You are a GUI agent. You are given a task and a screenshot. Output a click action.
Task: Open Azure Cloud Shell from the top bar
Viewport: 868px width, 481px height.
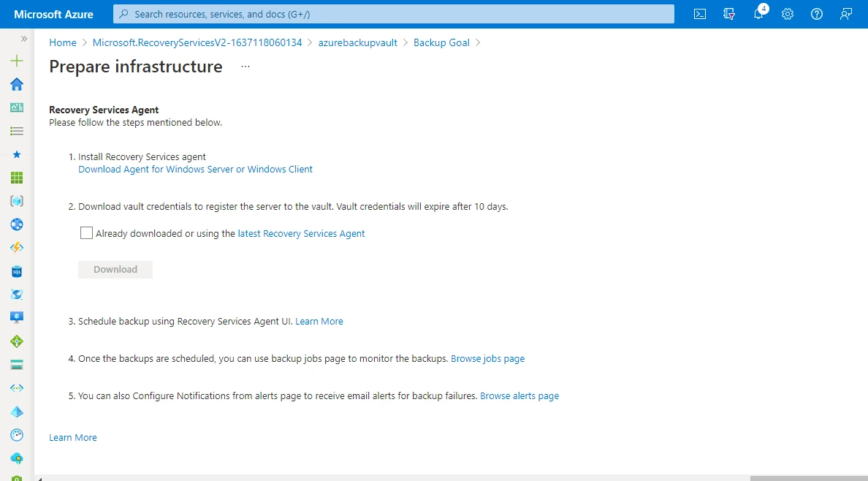[x=699, y=14]
